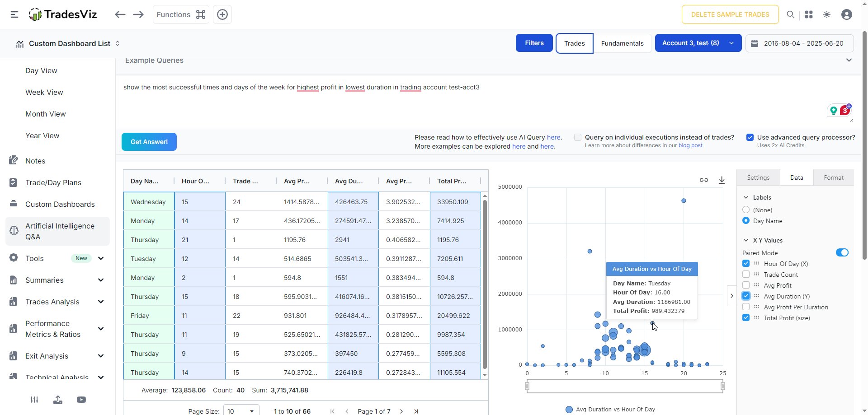The width and height of the screenshot is (868, 415).
Task: Copy chart link icon
Action: pyautogui.click(x=704, y=180)
